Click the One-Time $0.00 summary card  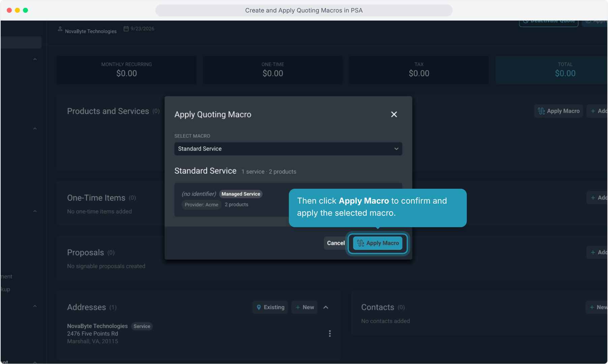(x=273, y=70)
